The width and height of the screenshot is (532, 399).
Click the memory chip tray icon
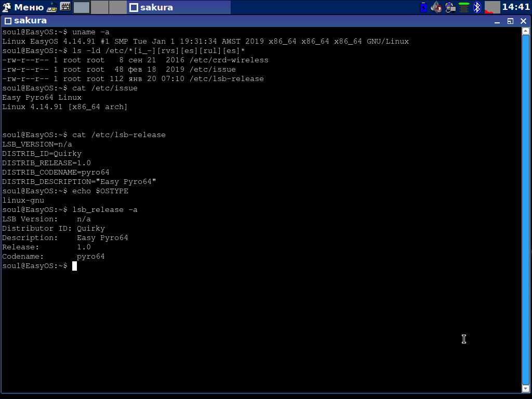(464, 7)
